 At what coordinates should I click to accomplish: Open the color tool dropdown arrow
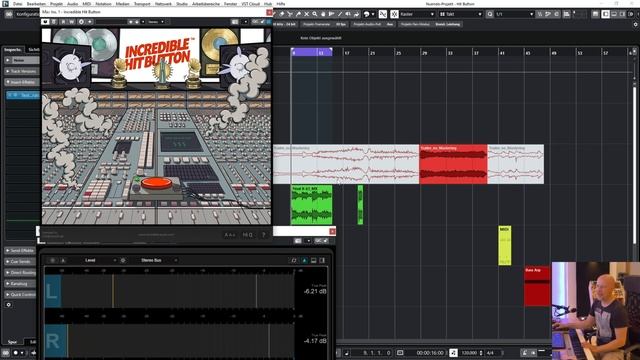373,14
